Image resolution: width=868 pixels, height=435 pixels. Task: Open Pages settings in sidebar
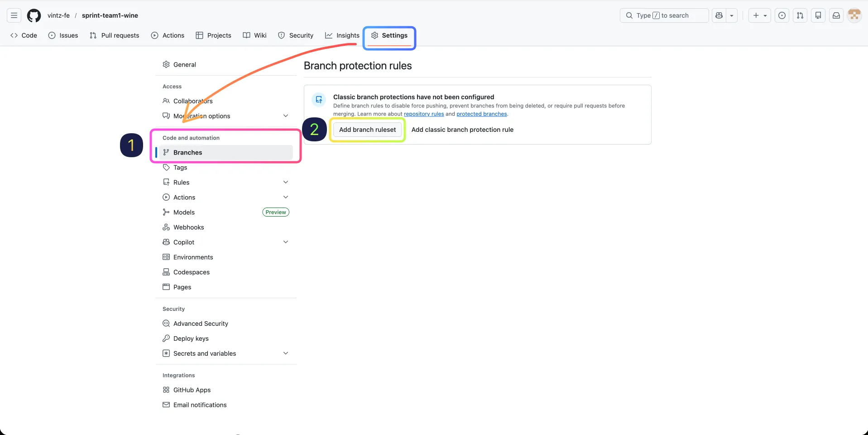click(x=226, y=287)
